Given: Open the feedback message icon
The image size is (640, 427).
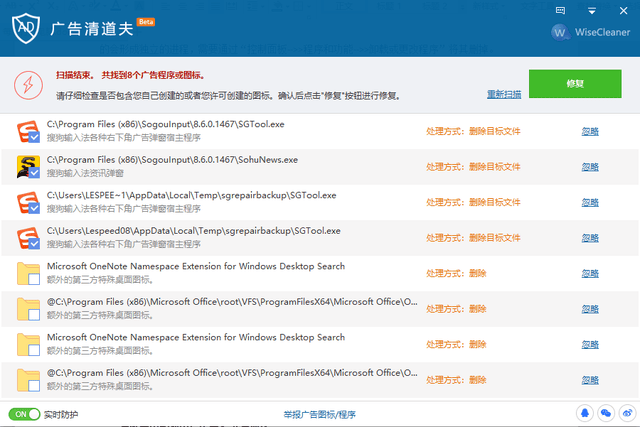Looking at the screenshot, I should (x=560, y=11).
